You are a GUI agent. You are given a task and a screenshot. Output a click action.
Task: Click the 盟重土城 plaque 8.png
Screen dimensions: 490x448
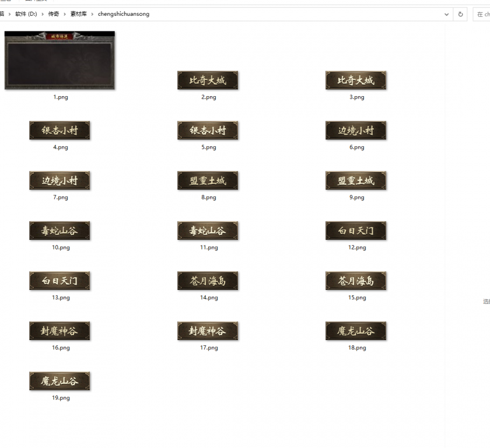tap(208, 181)
